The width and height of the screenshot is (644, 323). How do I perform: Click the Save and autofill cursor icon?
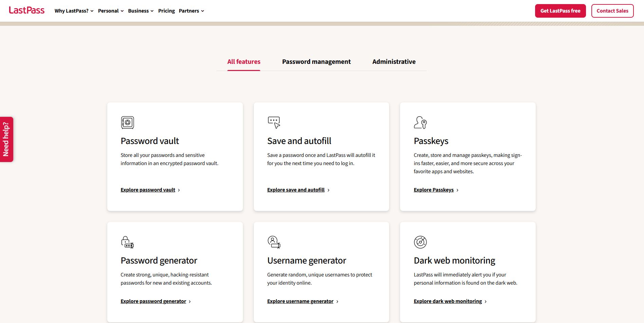(x=274, y=123)
